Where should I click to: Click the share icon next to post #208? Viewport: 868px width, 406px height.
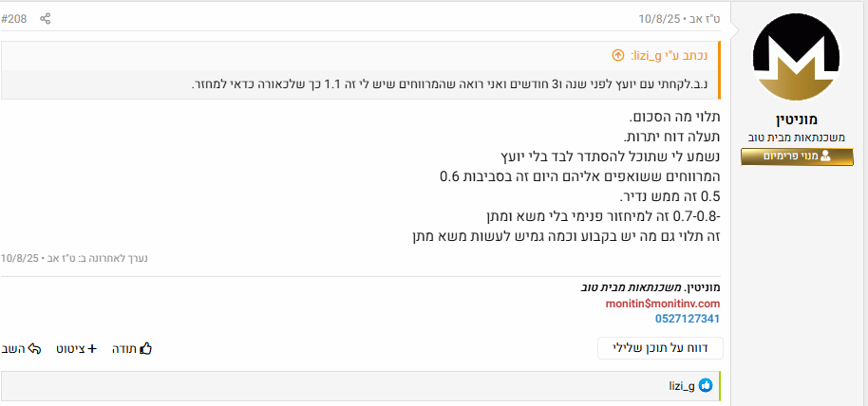pyautogui.click(x=46, y=18)
